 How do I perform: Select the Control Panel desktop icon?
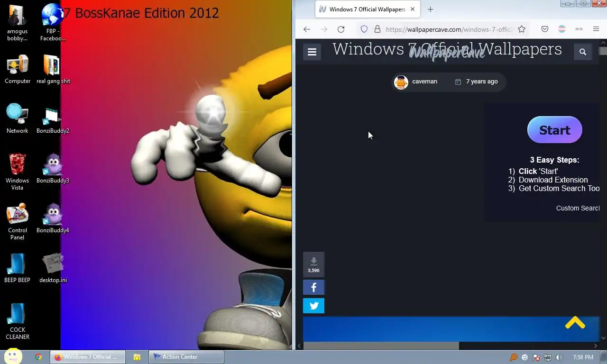pos(17,222)
